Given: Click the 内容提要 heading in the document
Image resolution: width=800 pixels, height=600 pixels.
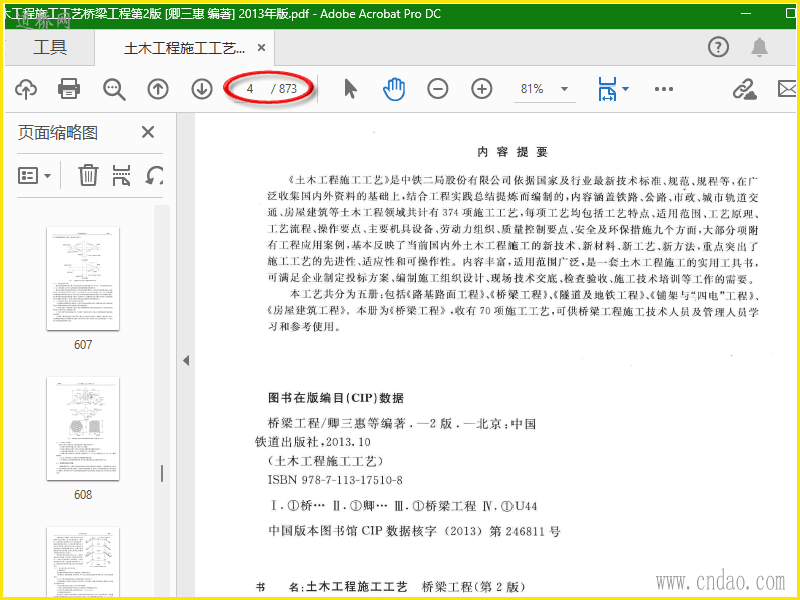Looking at the screenshot, I should [x=512, y=152].
